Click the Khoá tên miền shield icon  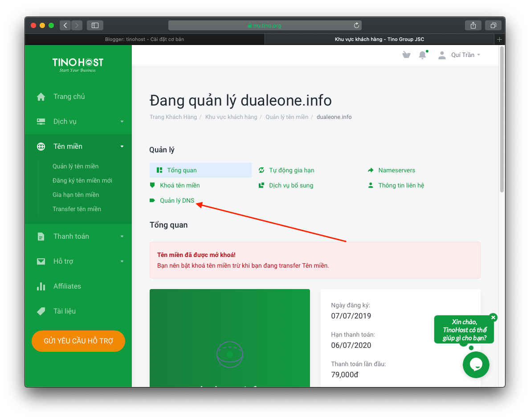point(152,185)
